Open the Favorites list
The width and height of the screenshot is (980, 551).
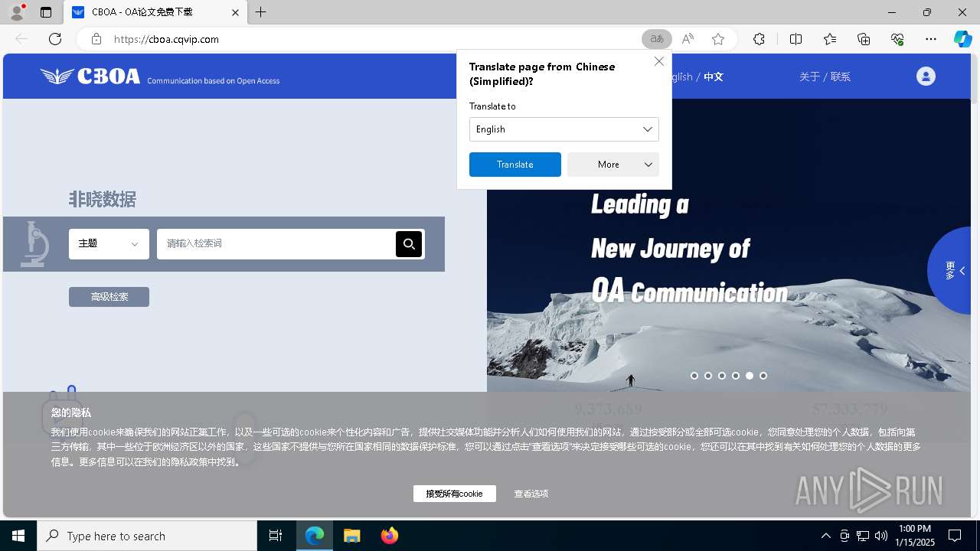[830, 39]
